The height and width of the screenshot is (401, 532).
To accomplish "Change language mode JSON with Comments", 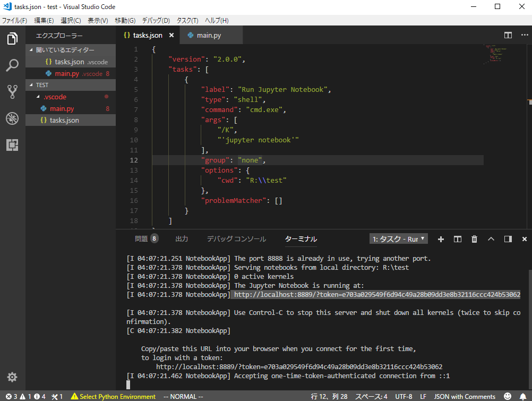I will [465, 396].
